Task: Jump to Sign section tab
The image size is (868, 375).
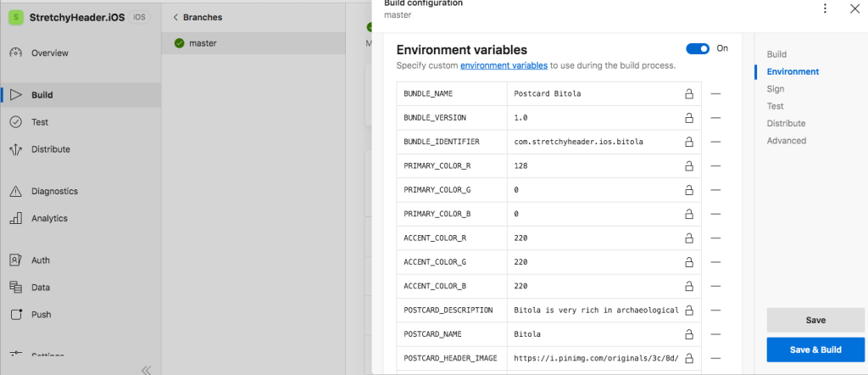Action: pyautogui.click(x=775, y=89)
